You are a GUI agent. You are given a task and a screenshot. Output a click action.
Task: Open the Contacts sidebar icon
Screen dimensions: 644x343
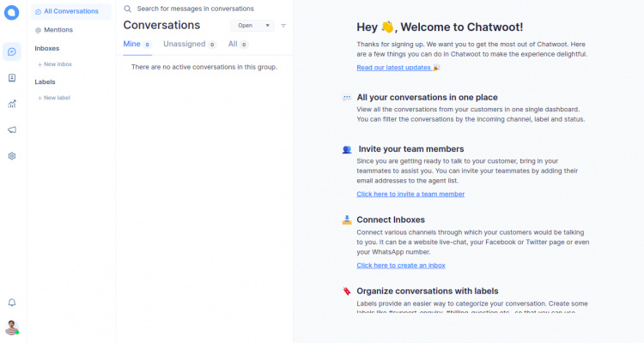pyautogui.click(x=12, y=77)
